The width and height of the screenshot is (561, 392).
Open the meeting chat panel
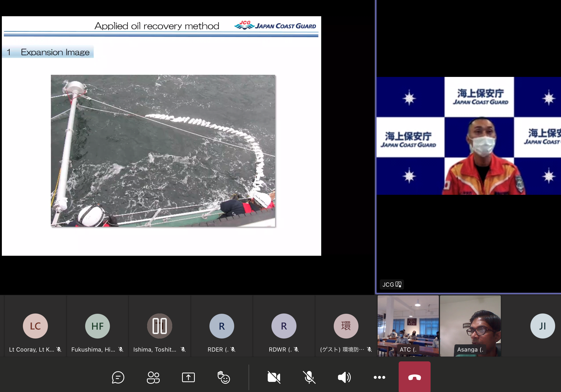[118, 377]
